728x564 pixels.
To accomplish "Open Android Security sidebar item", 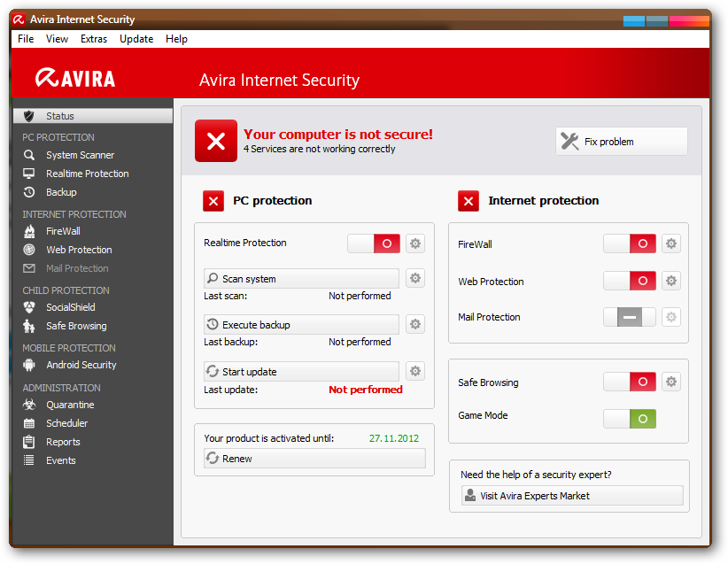I will (x=81, y=365).
